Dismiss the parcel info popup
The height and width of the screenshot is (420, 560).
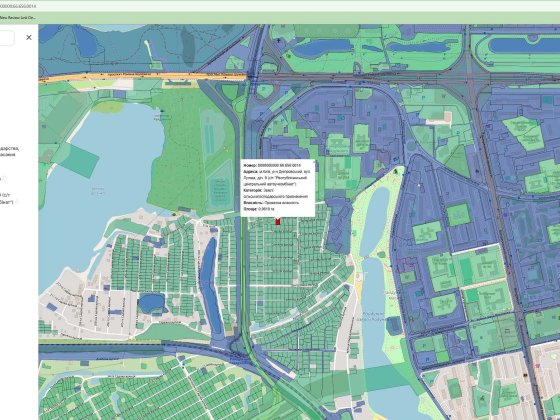pyautogui.click(x=314, y=162)
